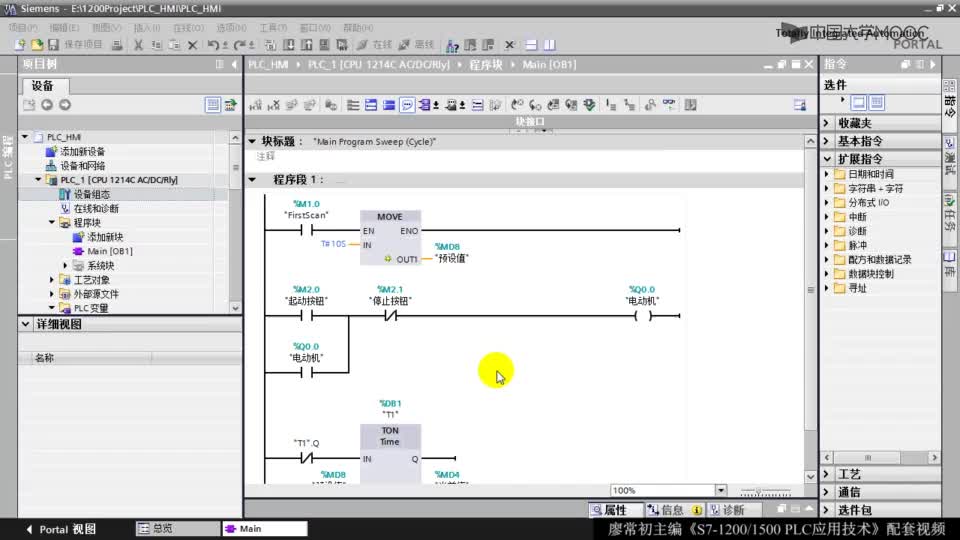Screen dimensions: 960x540
Task: Collapse the PLC_1 CPU 1214C node
Action: pos(39,180)
